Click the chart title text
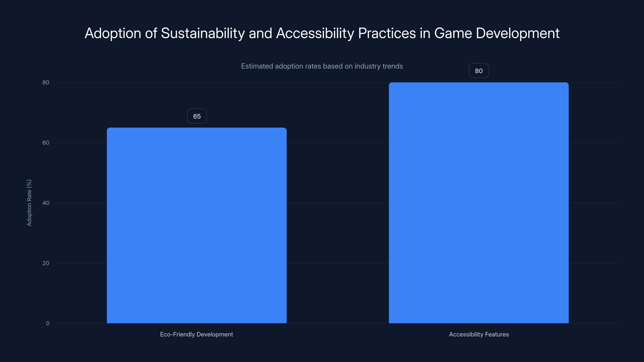Screen dimensions: 644x362 coord(322,33)
